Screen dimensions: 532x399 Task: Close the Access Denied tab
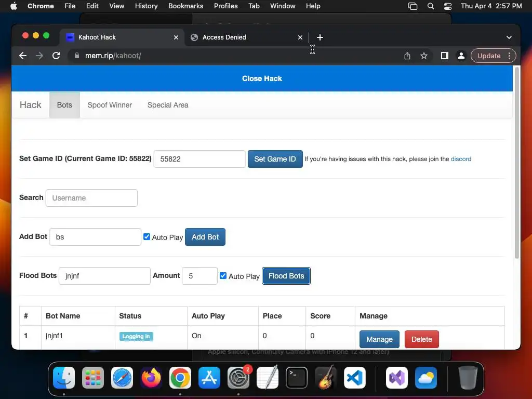pos(300,37)
